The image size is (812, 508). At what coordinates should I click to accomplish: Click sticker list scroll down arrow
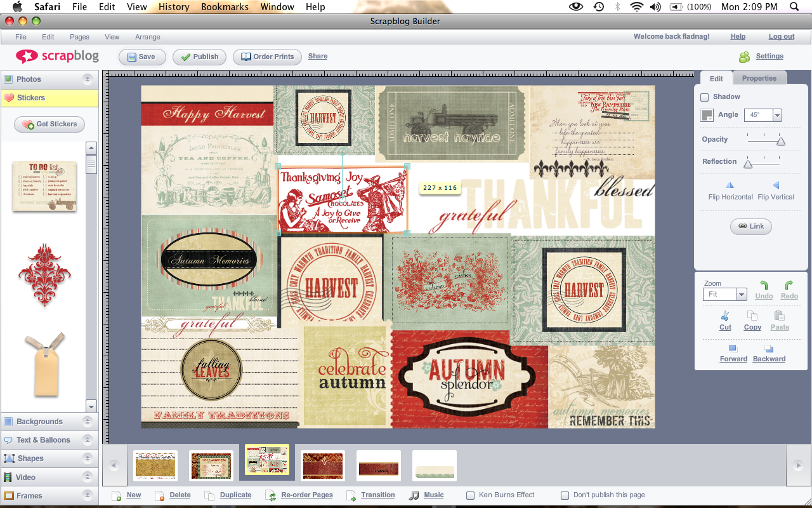(x=91, y=406)
